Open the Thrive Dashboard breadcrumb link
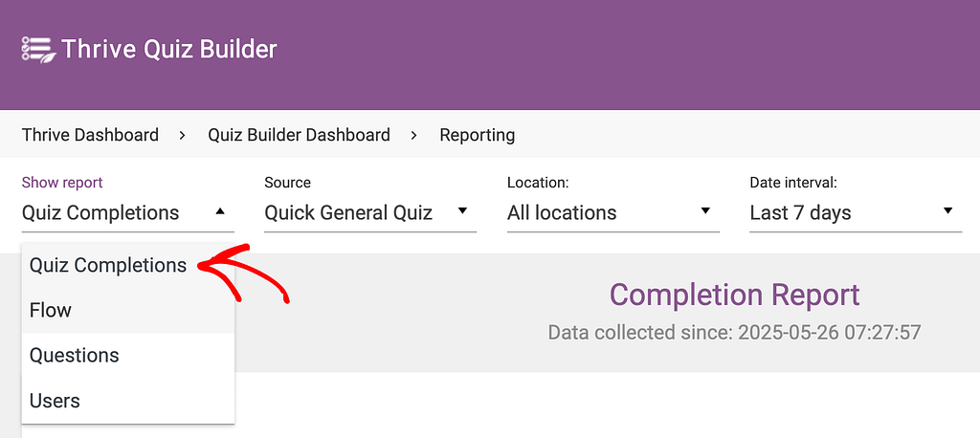 click(x=90, y=134)
